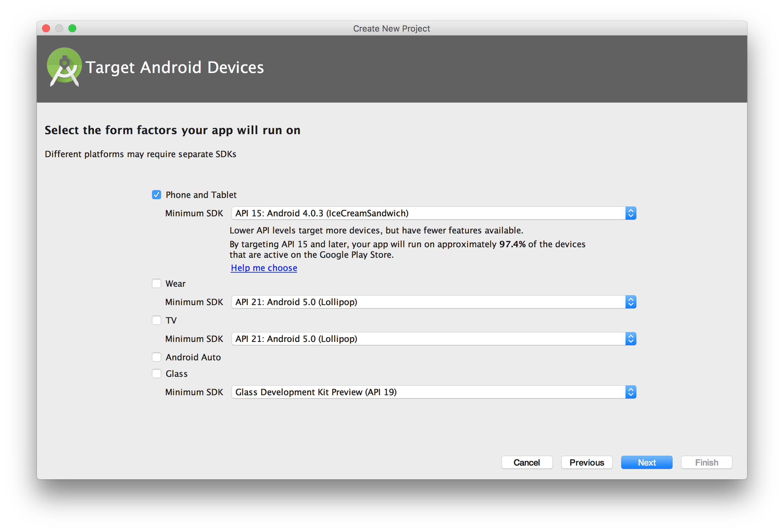Click 'Lower API levels target more devices' text
Image resolution: width=784 pixels, height=532 pixels.
coord(376,230)
